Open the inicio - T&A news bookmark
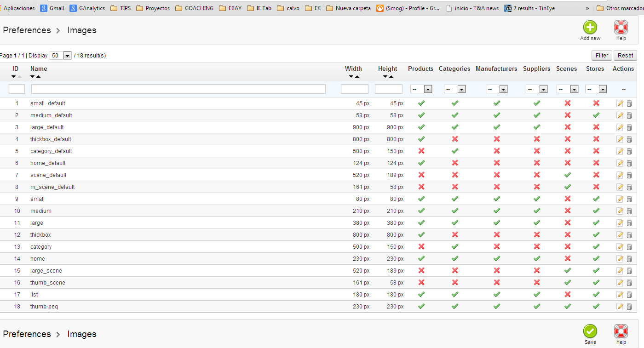 pos(472,8)
